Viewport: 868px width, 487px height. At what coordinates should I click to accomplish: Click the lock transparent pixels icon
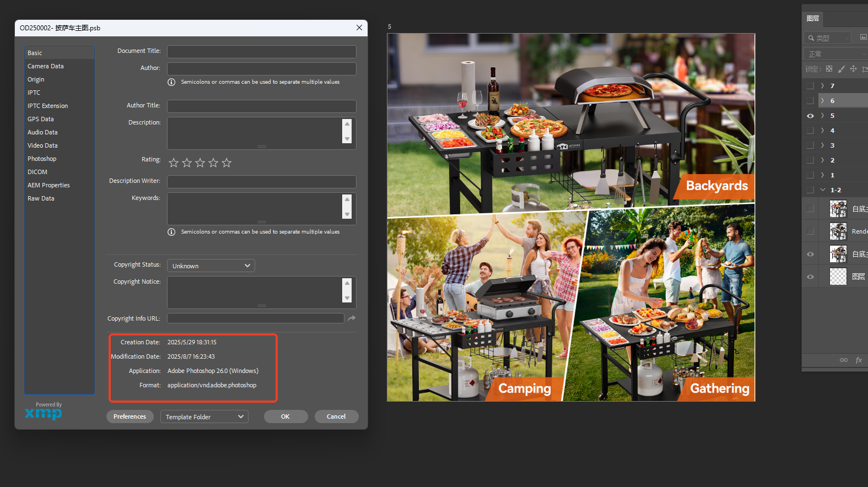[x=829, y=69]
